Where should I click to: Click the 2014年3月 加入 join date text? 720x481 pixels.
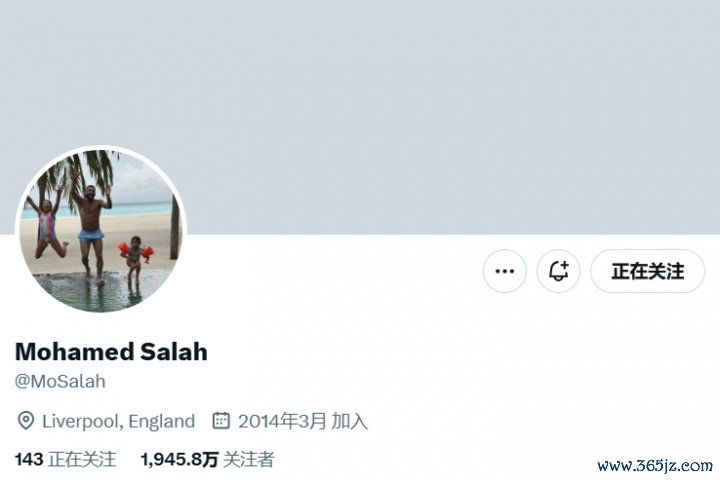[x=303, y=421]
